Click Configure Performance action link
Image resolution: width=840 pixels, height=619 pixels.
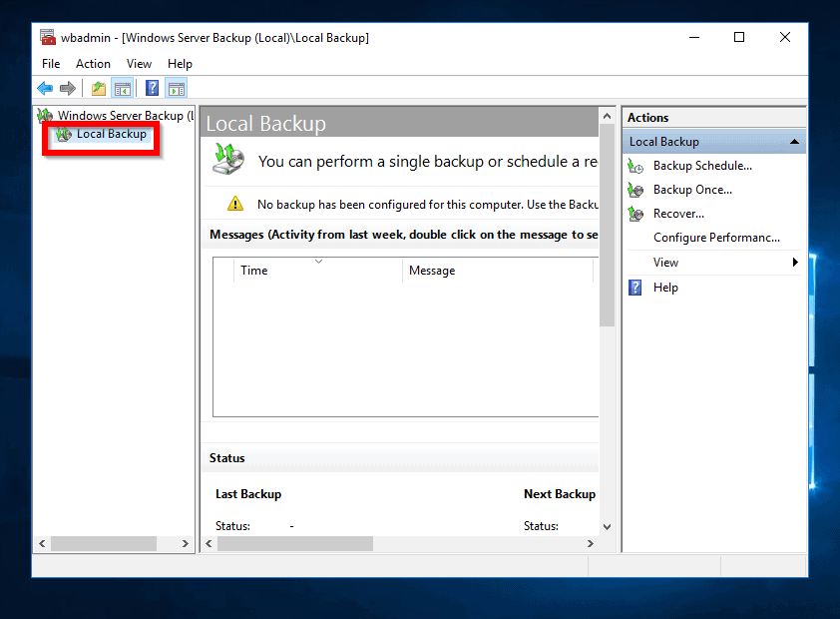[x=716, y=238]
